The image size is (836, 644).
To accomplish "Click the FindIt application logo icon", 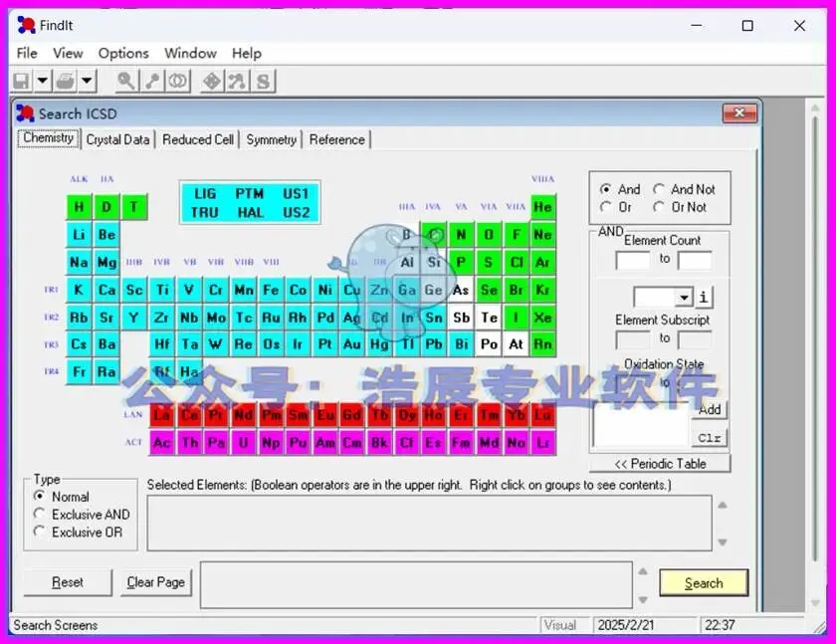I will point(26,25).
